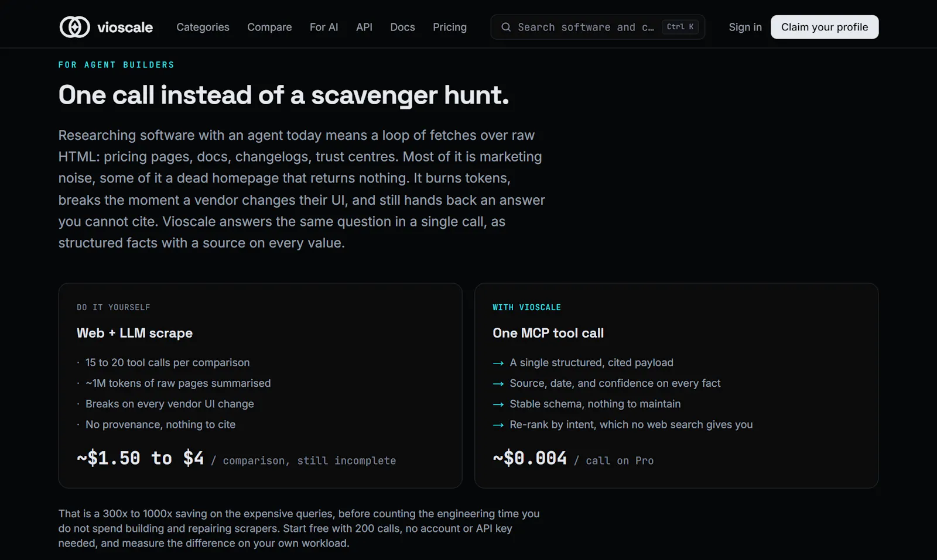Open the Docs nav link
This screenshot has width=937, height=560.
tap(402, 27)
